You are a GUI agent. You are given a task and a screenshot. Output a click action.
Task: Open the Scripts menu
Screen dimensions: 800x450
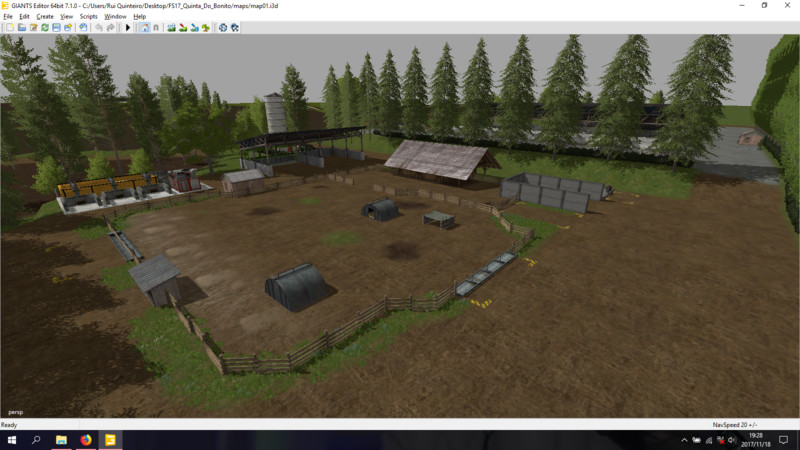[88, 17]
